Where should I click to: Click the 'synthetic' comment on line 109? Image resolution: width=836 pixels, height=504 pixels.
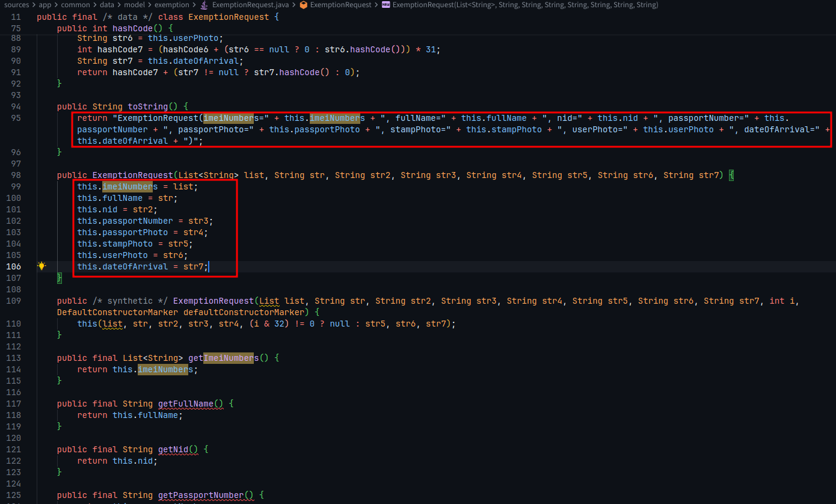tap(131, 301)
